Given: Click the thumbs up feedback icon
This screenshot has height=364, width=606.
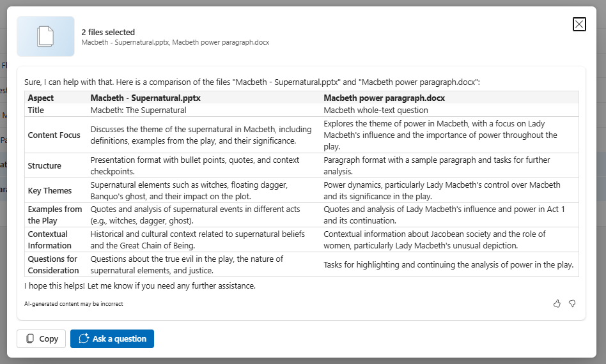Looking at the screenshot, I should 557,303.
